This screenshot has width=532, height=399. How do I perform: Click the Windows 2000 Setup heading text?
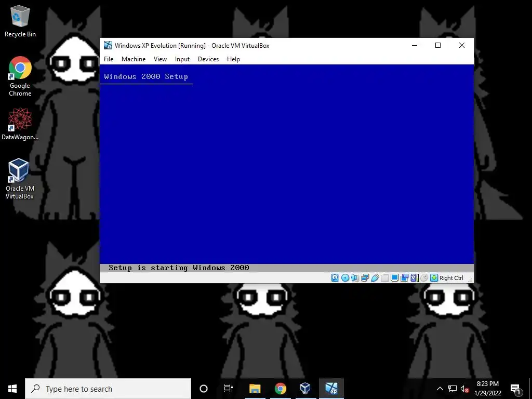pyautogui.click(x=146, y=76)
